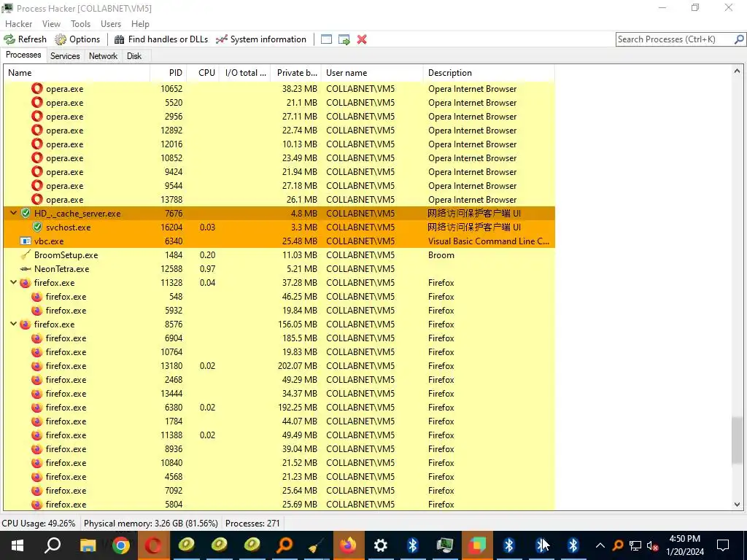The width and height of the screenshot is (747, 560).
Task: Click the scroll down arrow of process list
Action: tap(737, 505)
